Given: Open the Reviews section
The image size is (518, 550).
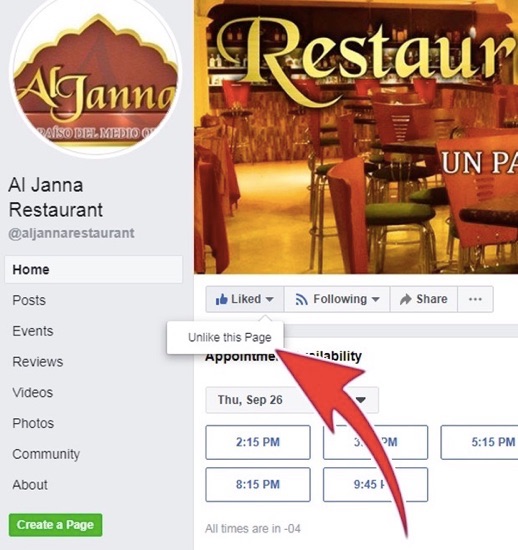Looking at the screenshot, I should pyautogui.click(x=38, y=362).
